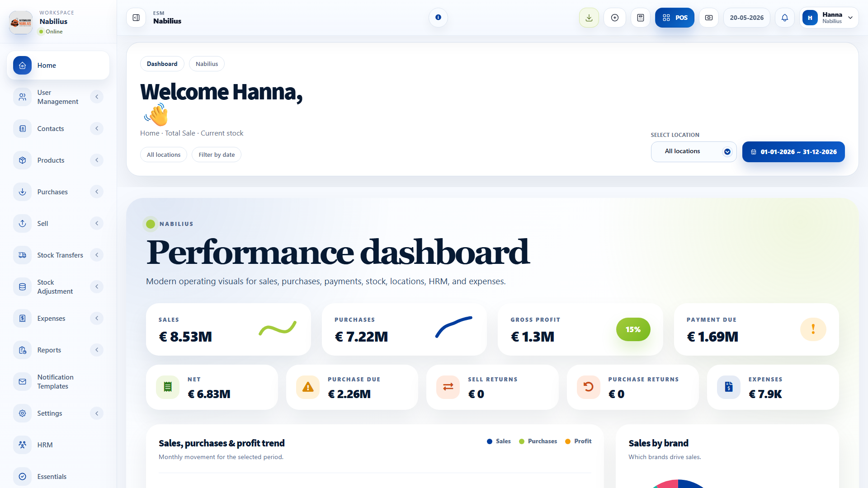
Task: Click the Stock Adjustment database icon
Action: 23,287
